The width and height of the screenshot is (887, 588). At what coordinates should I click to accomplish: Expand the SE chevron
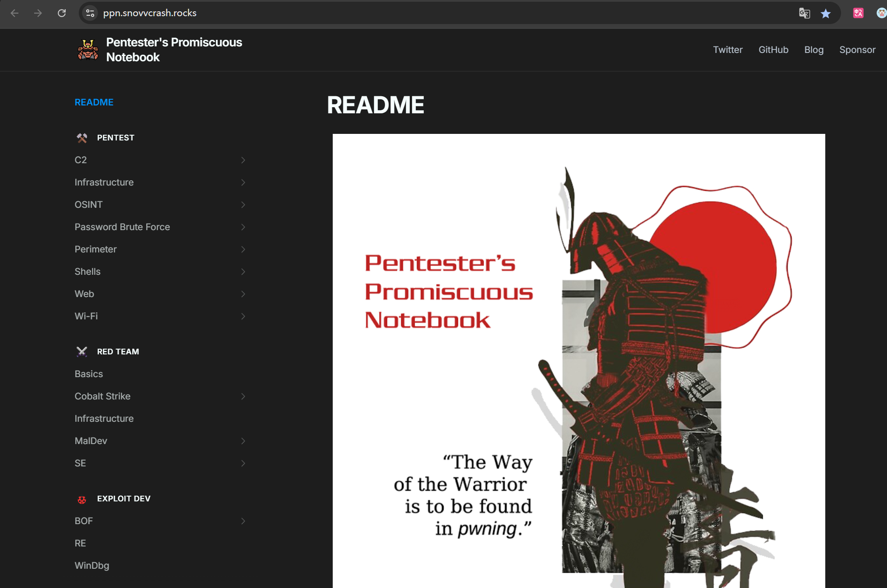243,463
